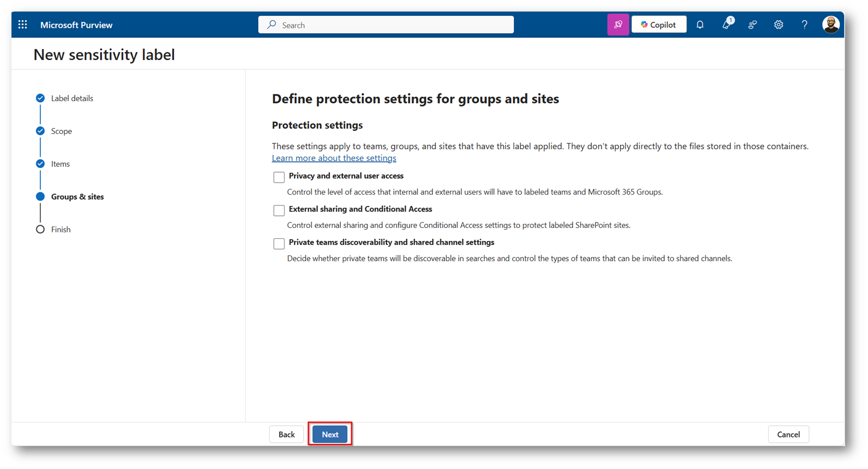
Task: Enable Privacy and external user access
Action: click(279, 177)
